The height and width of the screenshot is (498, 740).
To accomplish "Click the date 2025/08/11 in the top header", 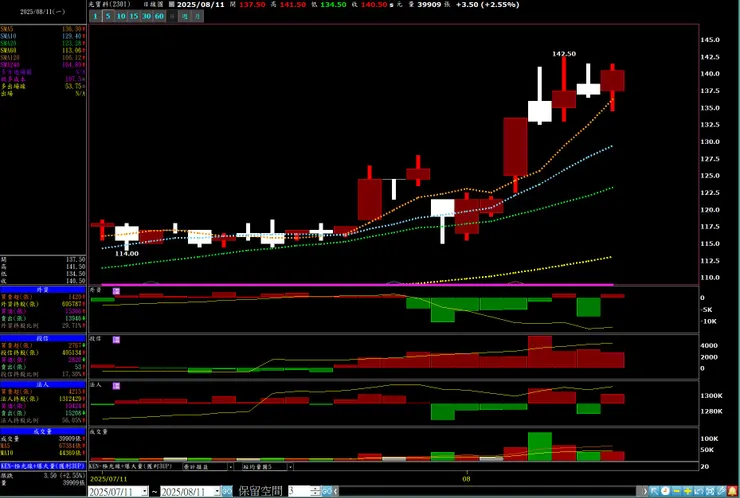I will click(x=201, y=4).
